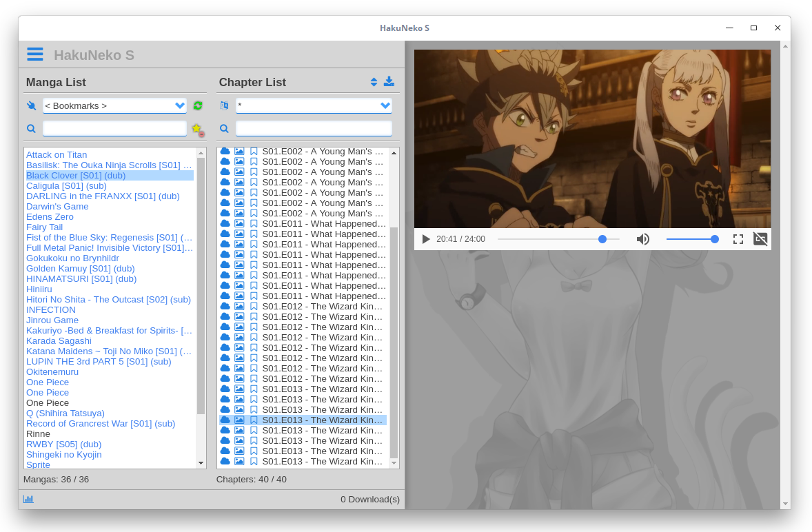Play the video with the play button
This screenshot has width=812, height=532.
(x=425, y=238)
